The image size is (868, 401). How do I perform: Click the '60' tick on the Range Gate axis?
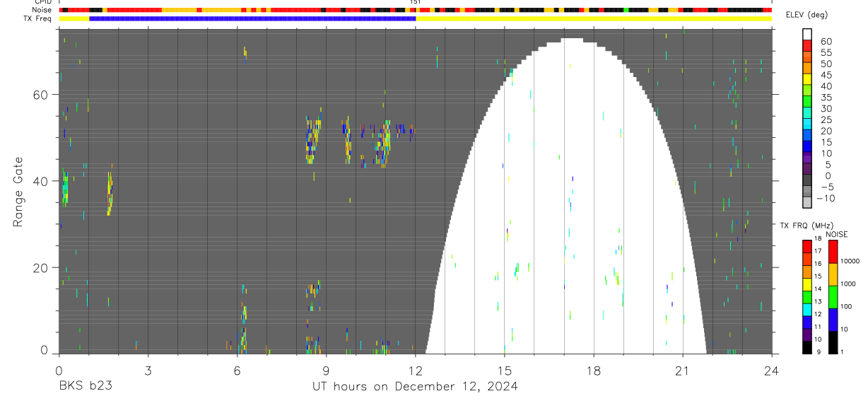tap(41, 95)
